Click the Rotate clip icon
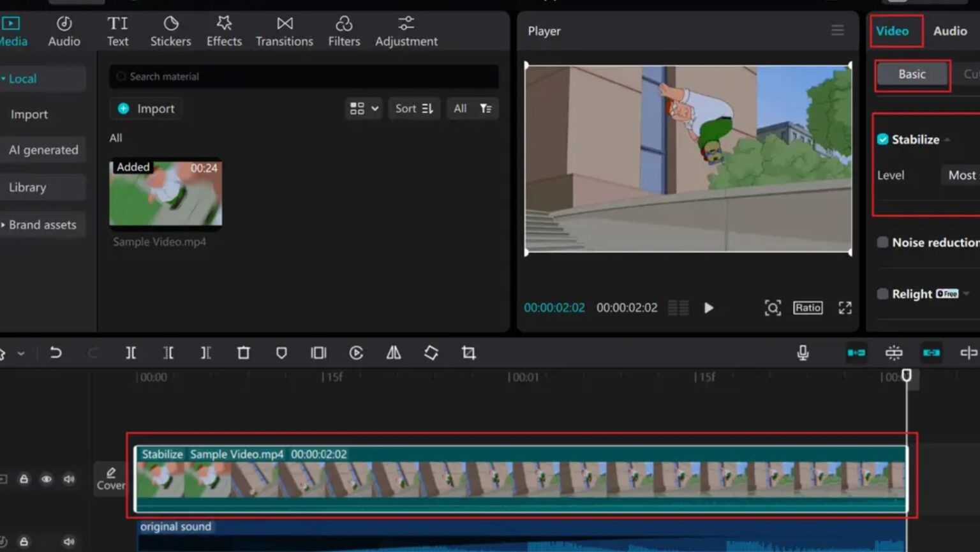The width and height of the screenshot is (980, 552). [x=431, y=352]
